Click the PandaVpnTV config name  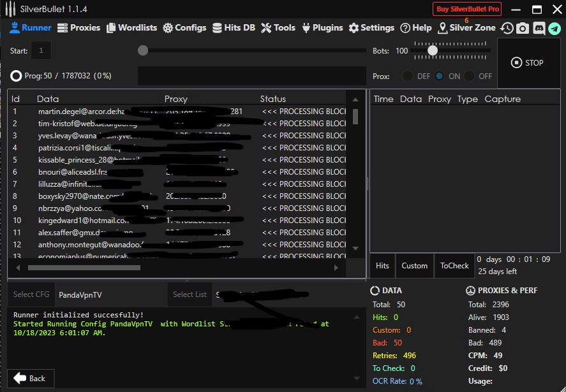[80, 295]
